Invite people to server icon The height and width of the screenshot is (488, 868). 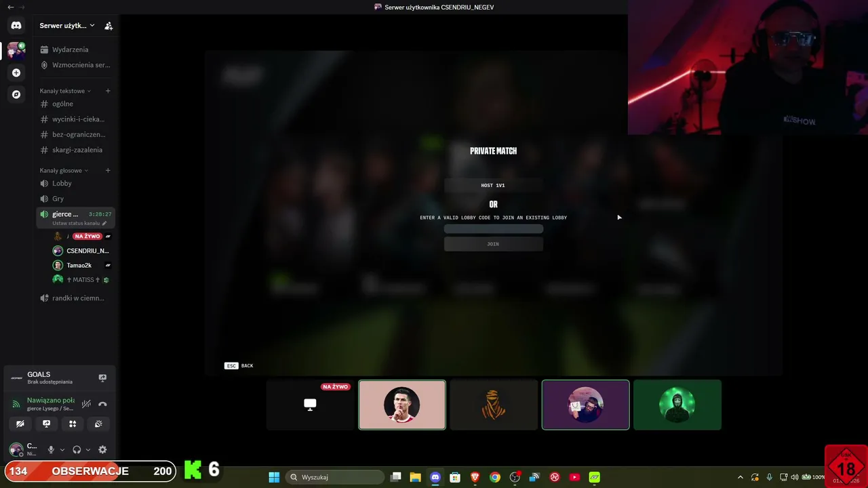point(108,26)
